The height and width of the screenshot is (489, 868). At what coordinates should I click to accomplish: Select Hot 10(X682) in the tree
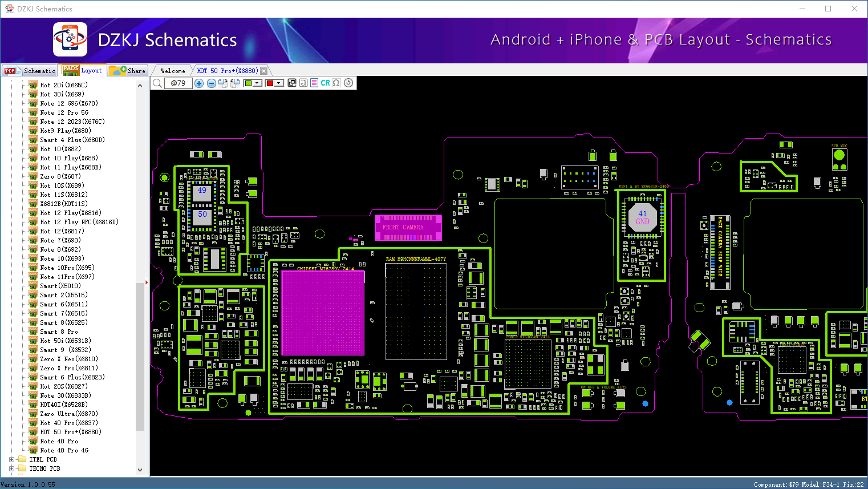tap(60, 149)
